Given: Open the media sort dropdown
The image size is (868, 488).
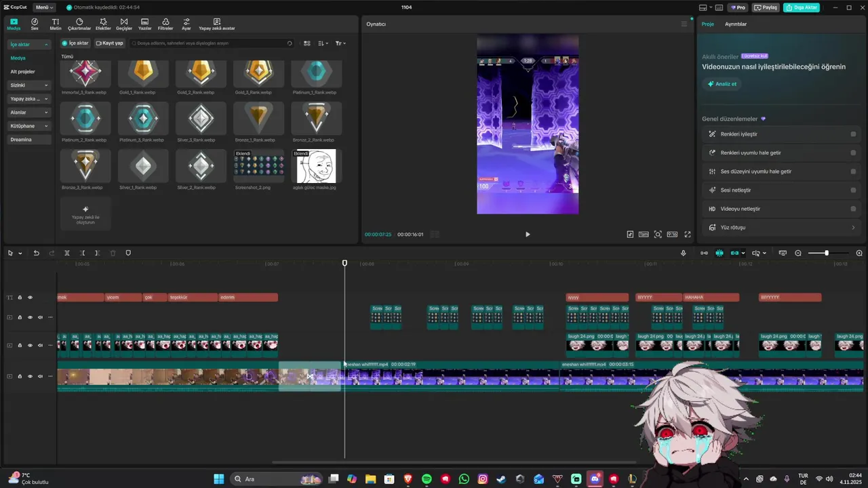Looking at the screenshot, I should point(323,43).
